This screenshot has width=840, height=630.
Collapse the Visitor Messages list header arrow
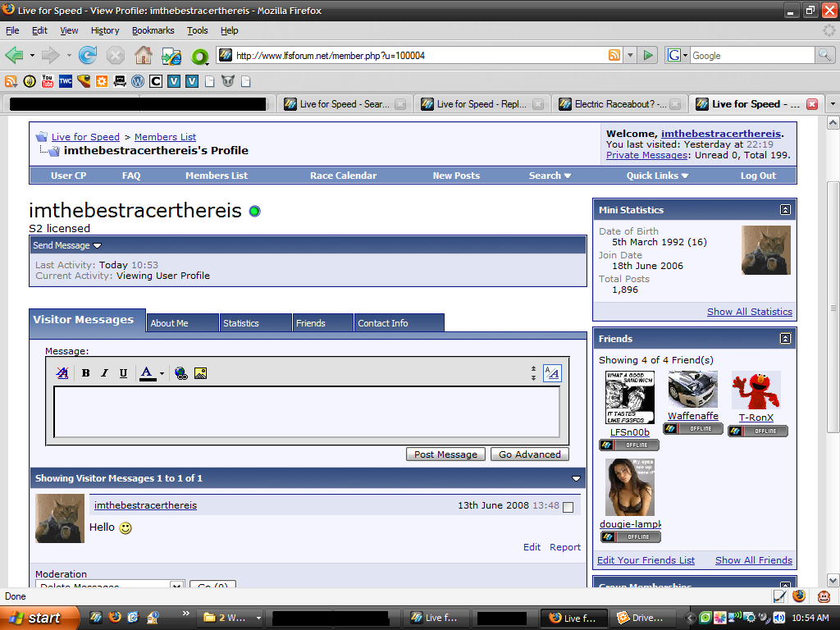[576, 478]
